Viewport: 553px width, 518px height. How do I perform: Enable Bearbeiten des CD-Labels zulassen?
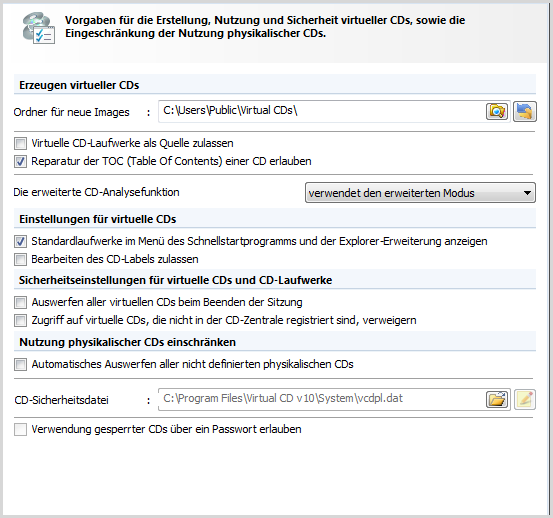[x=20, y=260]
